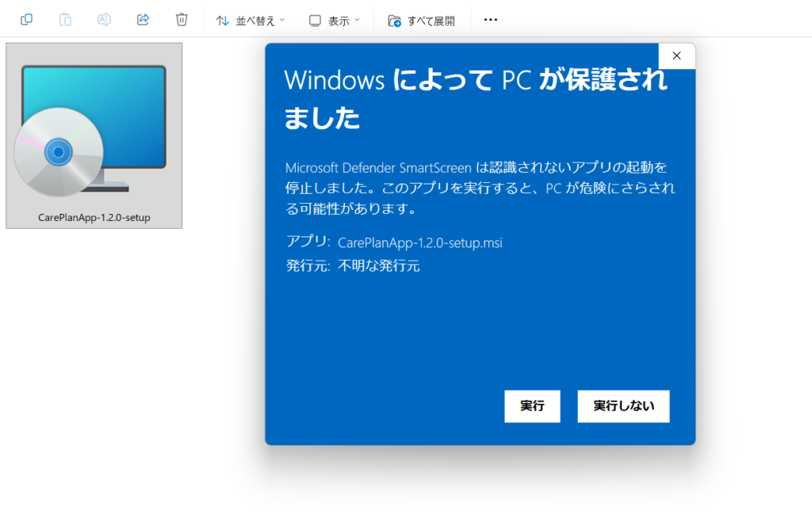Image resolution: width=812 pixels, height=515 pixels.
Task: Select the Rename icon in the toolbar
Action: (104, 19)
